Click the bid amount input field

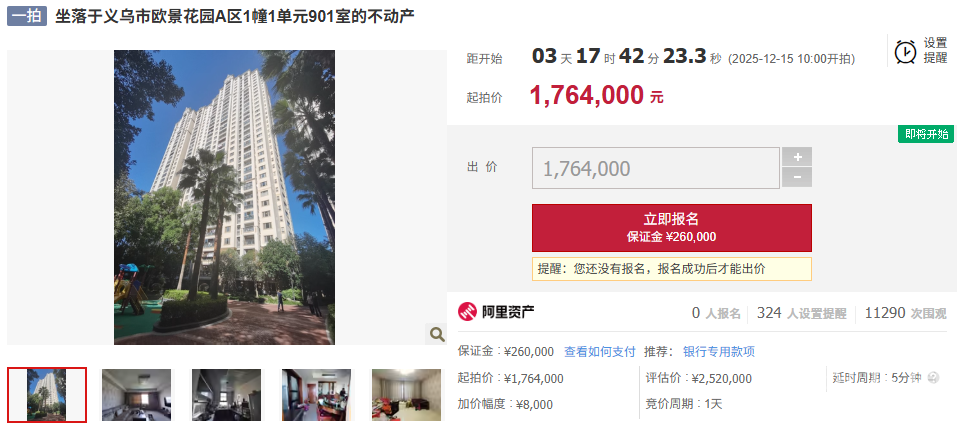pos(655,168)
